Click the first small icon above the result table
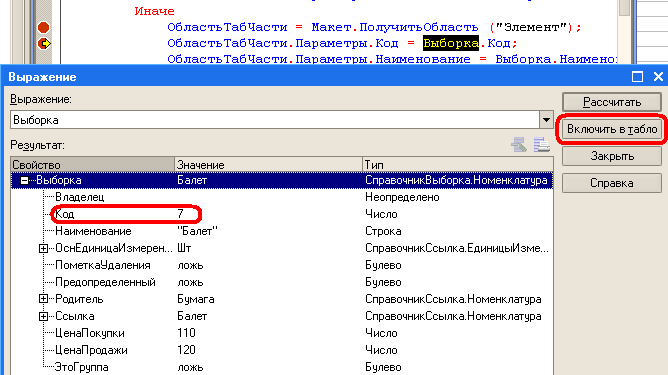Screen dimensions: 668x375 518,145
